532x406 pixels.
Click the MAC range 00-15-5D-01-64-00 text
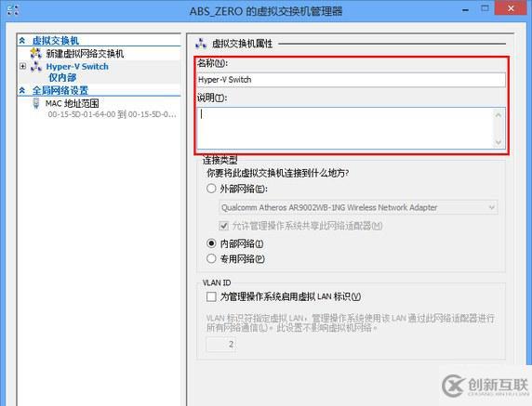[112, 114]
